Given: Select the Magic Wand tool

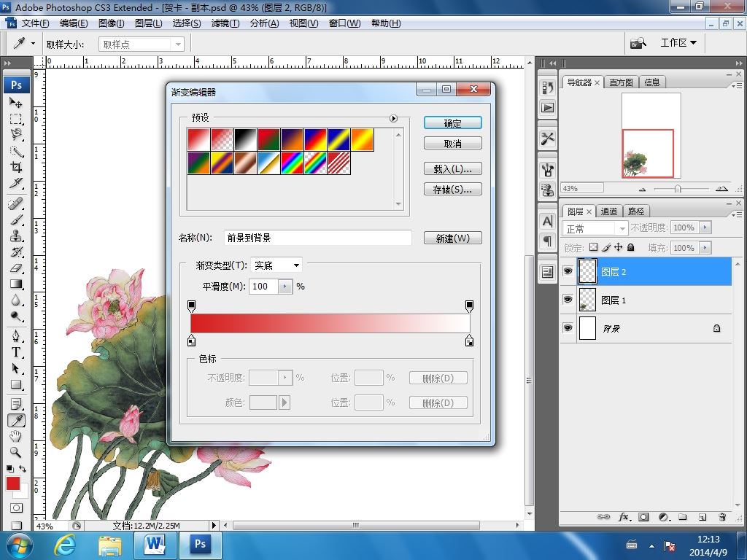Looking at the screenshot, I should [16, 151].
